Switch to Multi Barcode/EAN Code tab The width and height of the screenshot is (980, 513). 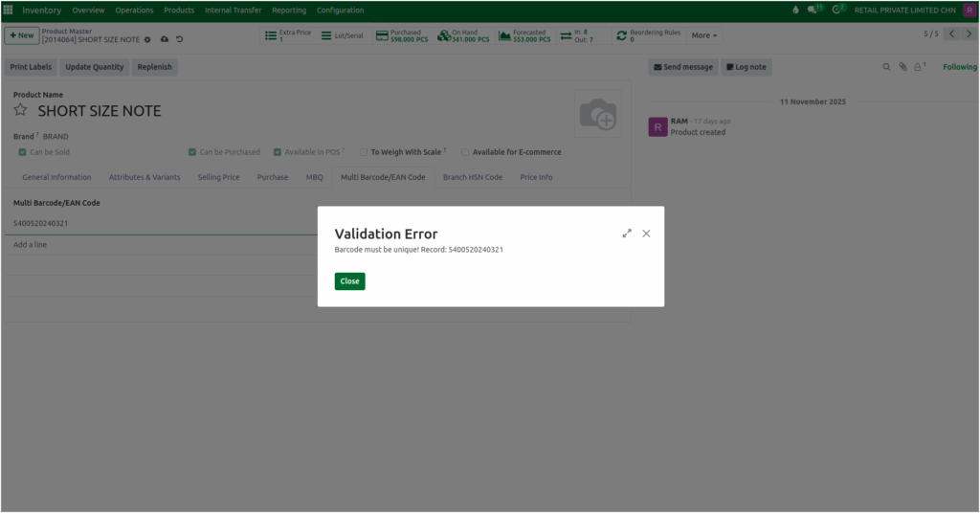pyautogui.click(x=383, y=177)
